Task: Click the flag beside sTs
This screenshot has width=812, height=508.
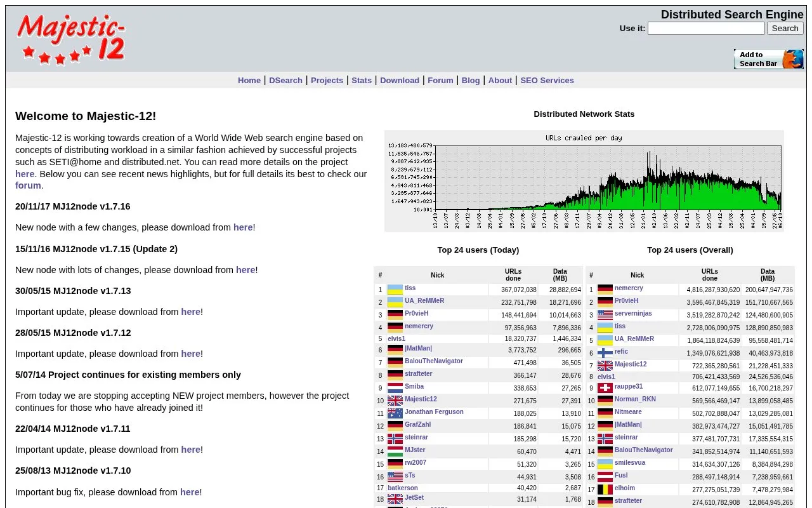Action: [395, 477]
